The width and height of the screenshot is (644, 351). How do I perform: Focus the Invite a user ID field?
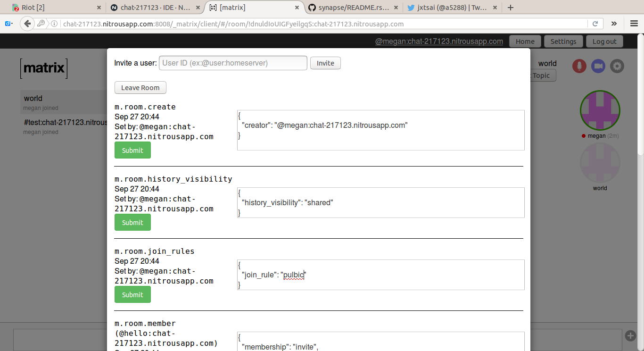tap(233, 63)
